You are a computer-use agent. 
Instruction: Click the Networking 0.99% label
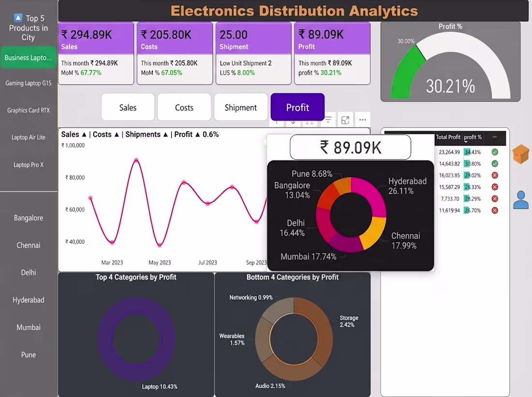click(251, 297)
